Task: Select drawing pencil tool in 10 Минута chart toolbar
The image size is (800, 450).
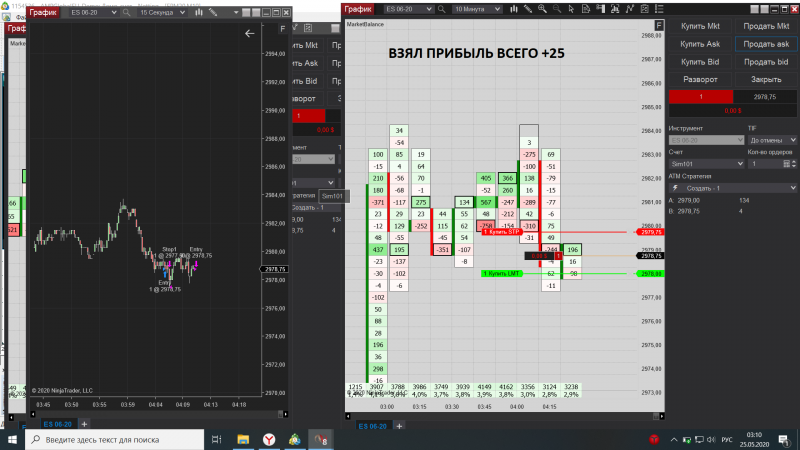Action: (528, 9)
